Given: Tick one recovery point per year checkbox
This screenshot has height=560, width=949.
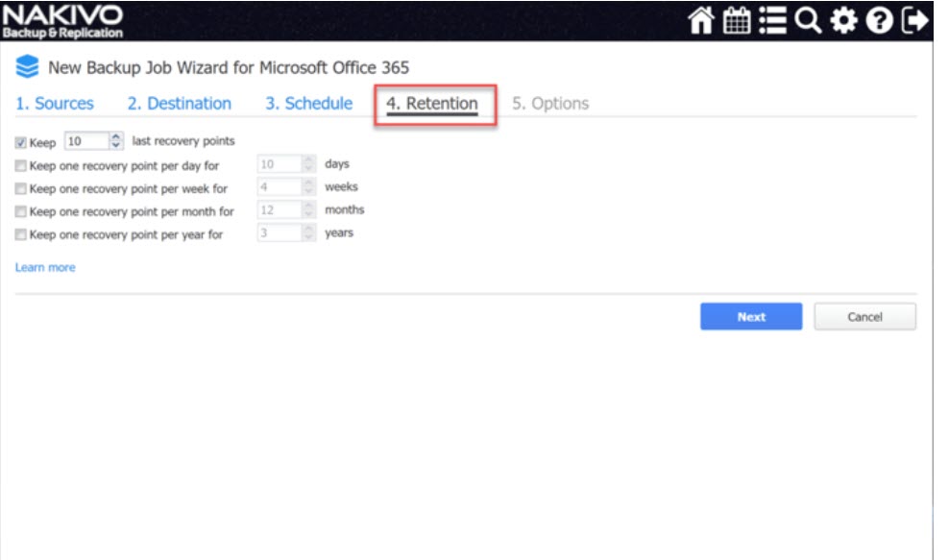Looking at the screenshot, I should click(x=20, y=234).
